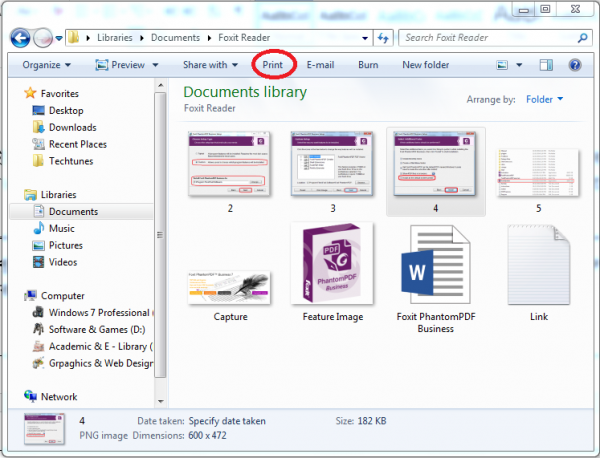Open the Music library

[54, 228]
